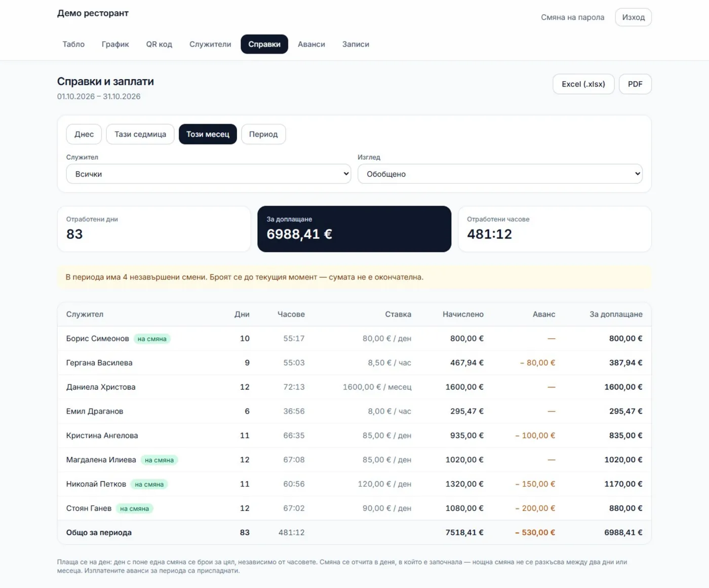
Task: Switch to the График tab
Action: click(x=115, y=44)
